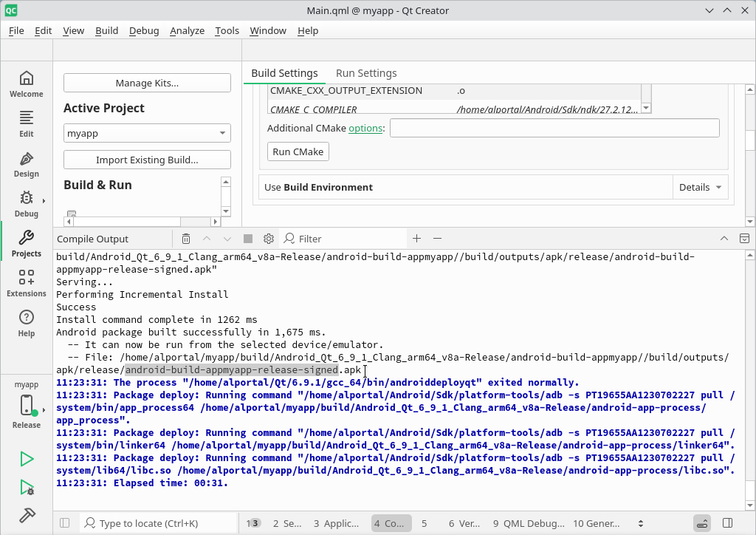Viewport: 756px width, 535px height.
Task: Open the Search Results output pane
Action: [x=287, y=523]
